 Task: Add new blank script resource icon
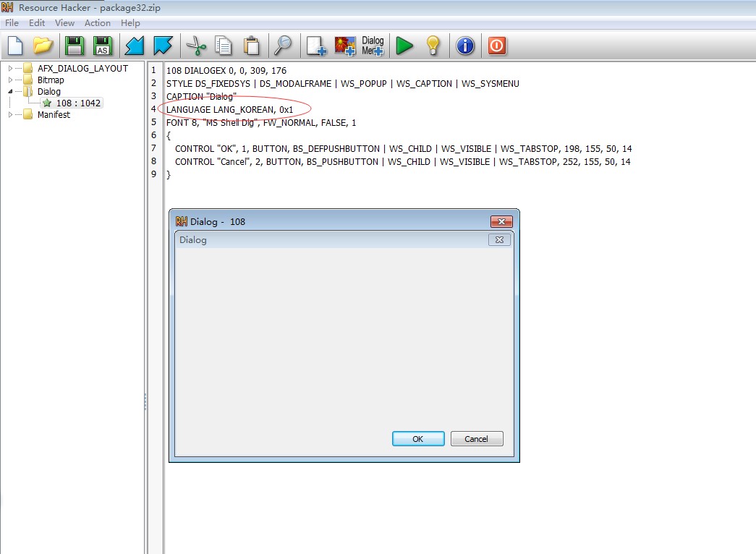[316, 46]
